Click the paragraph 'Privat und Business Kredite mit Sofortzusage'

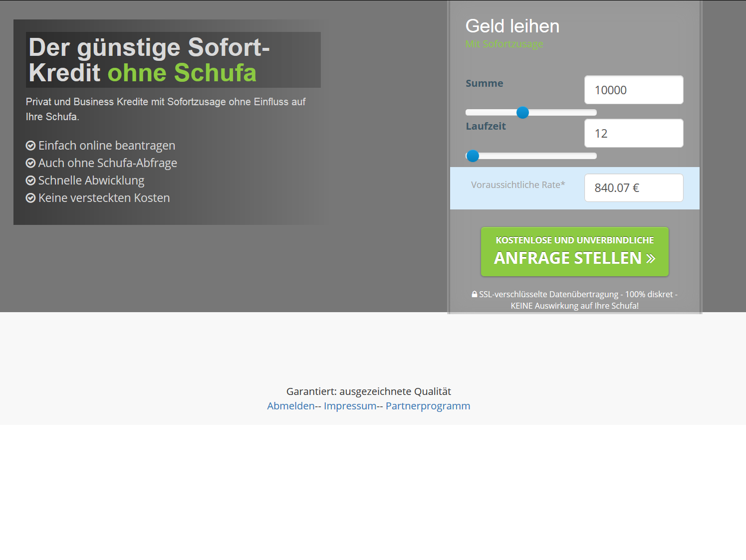click(166, 109)
